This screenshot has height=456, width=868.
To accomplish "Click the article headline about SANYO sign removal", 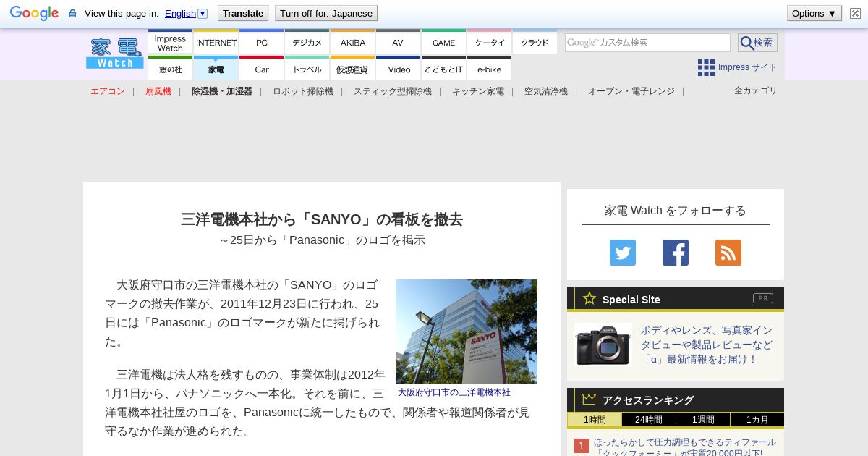I will click(322, 219).
